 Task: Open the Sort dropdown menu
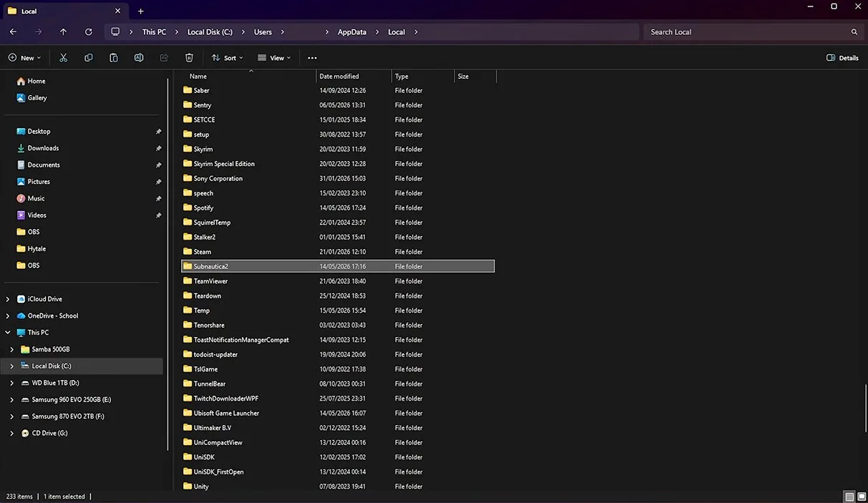click(228, 58)
